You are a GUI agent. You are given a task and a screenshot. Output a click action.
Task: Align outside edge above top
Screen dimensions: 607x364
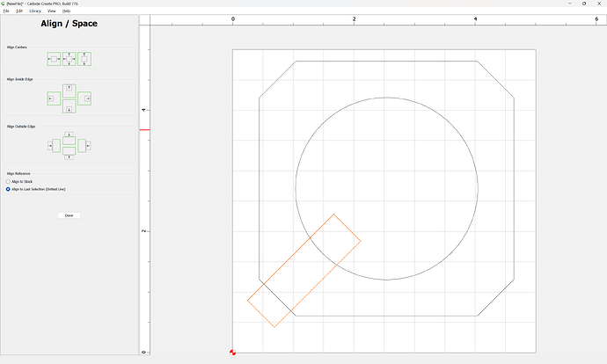[x=69, y=139]
